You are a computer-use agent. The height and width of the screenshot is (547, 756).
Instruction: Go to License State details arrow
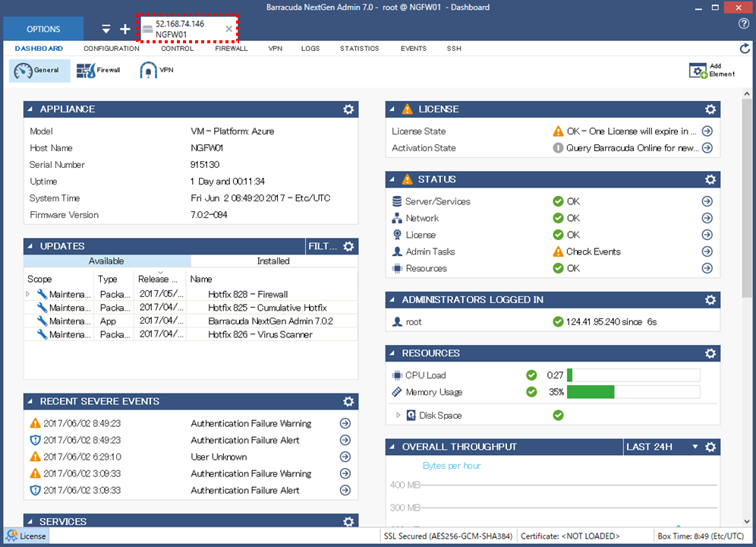pos(707,131)
